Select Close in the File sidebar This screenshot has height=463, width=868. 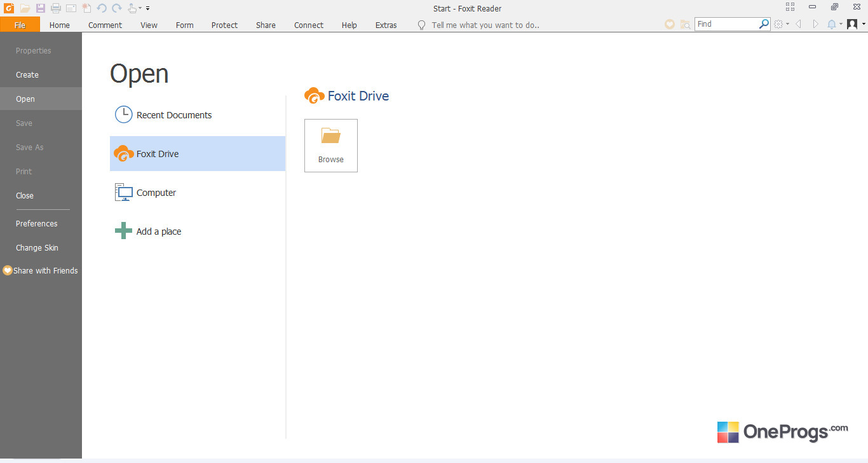[x=41, y=196]
